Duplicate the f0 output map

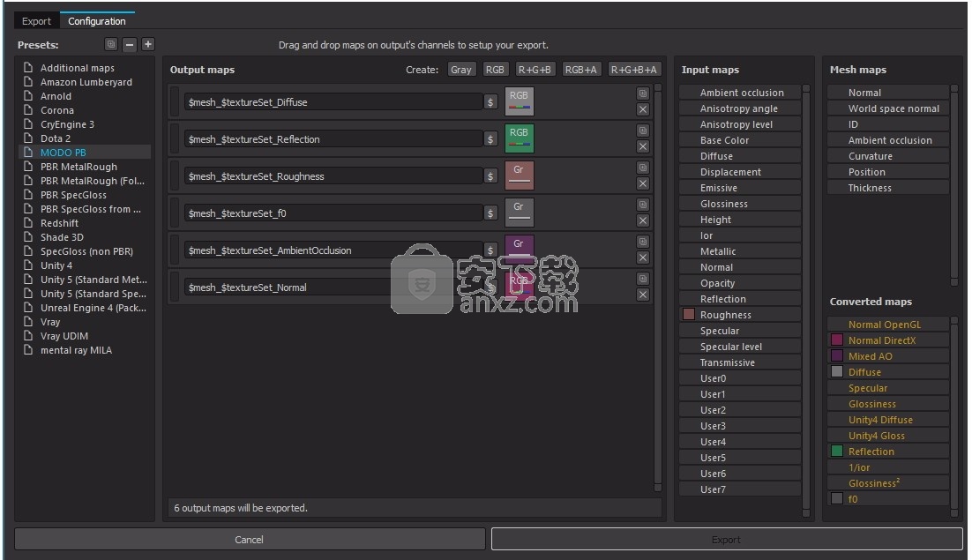point(643,205)
